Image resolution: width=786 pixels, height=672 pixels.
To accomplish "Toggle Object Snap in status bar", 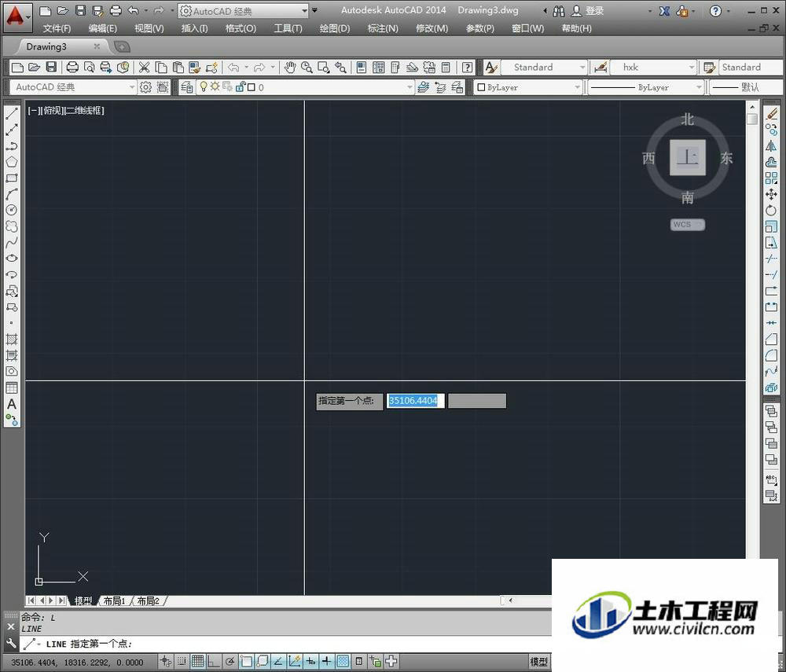I will point(246,662).
